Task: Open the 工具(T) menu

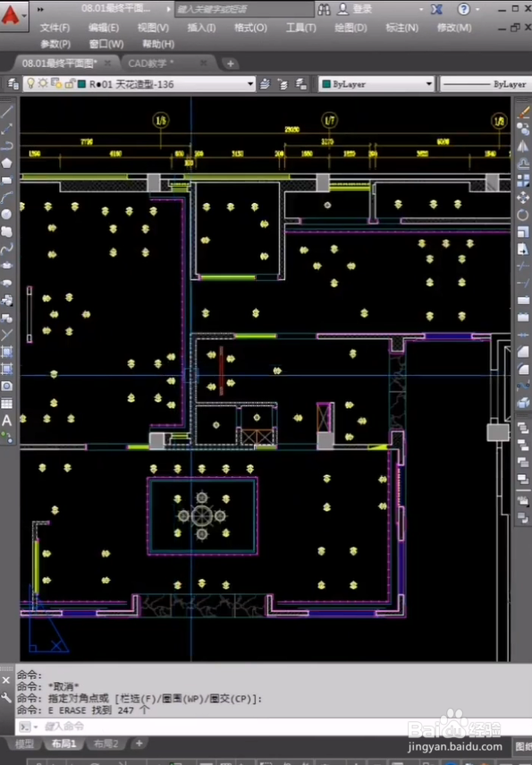Action: 300,28
